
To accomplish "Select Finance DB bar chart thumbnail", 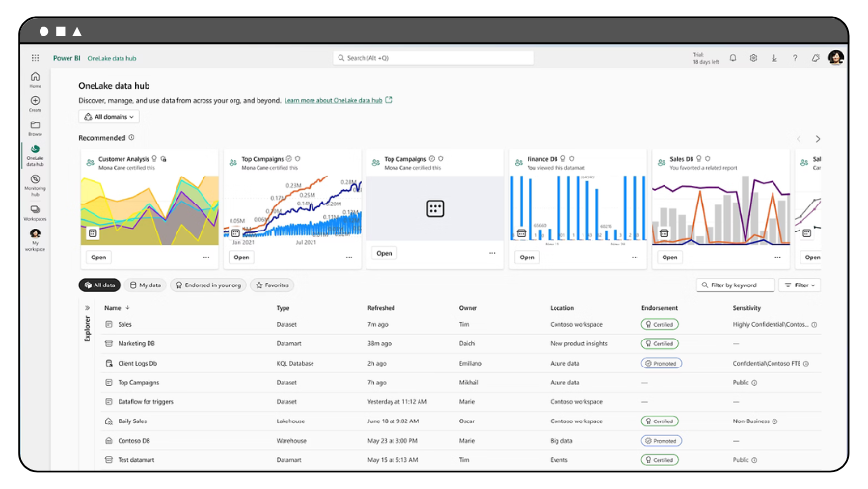I will 578,210.
